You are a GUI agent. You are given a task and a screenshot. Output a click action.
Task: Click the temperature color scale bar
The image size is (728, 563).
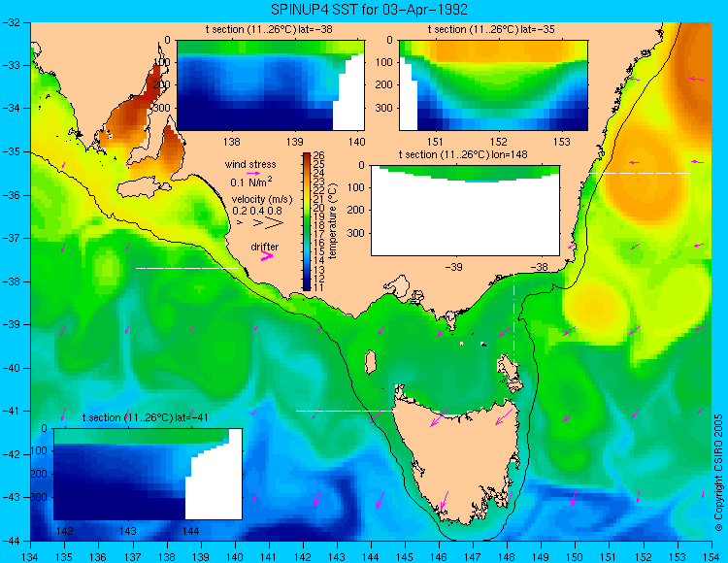point(307,221)
